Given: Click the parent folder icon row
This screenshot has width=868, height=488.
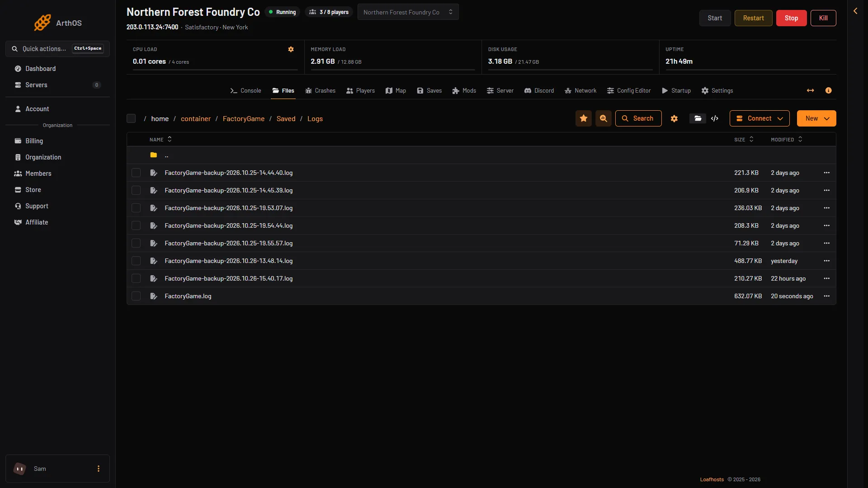Looking at the screenshot, I should [481, 155].
